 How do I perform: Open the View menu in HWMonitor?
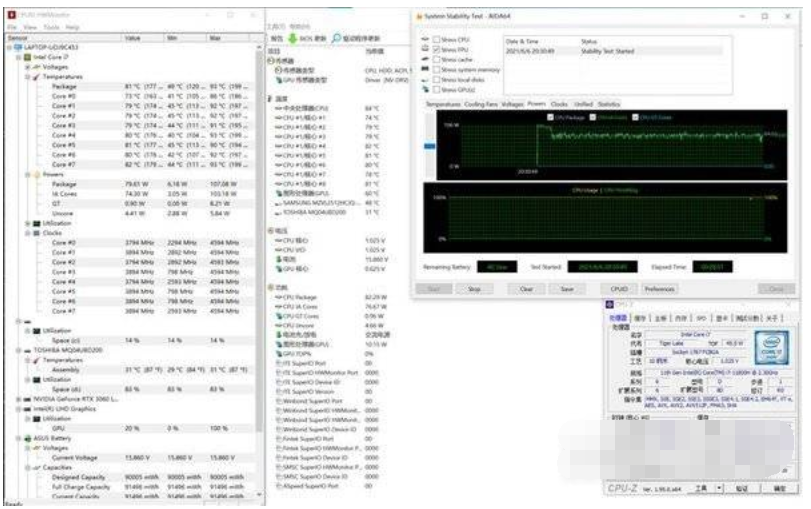tap(30, 27)
